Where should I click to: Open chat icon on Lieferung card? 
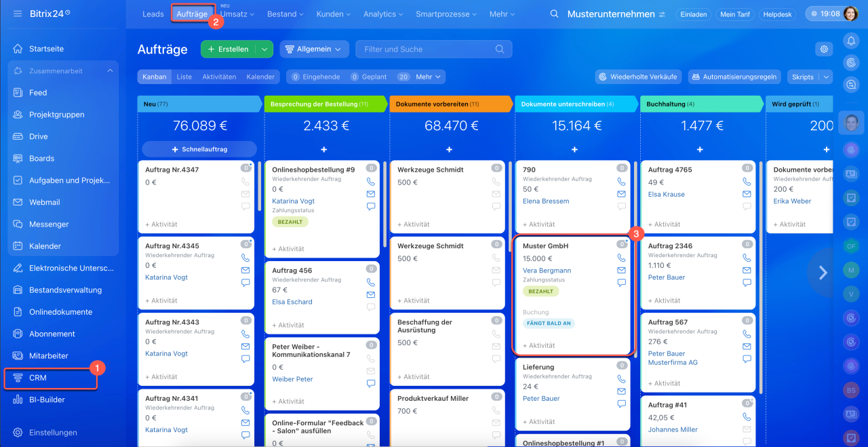pos(621,404)
